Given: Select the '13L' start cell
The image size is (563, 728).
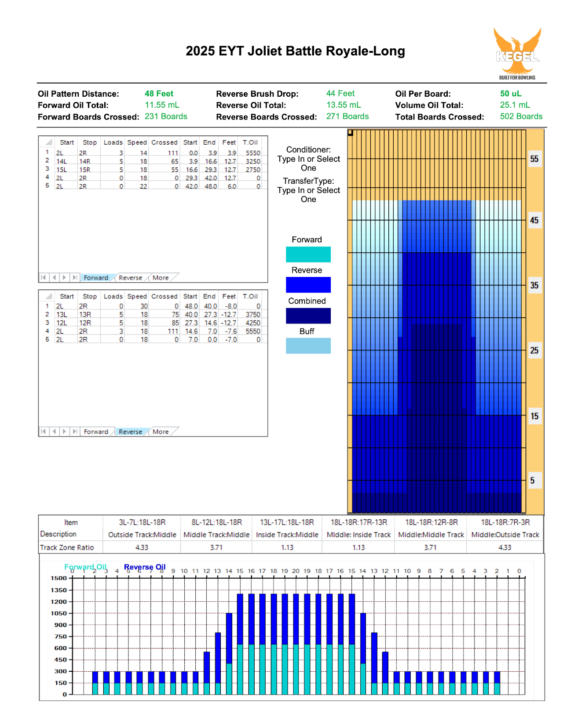Looking at the screenshot, I should [x=66, y=315].
